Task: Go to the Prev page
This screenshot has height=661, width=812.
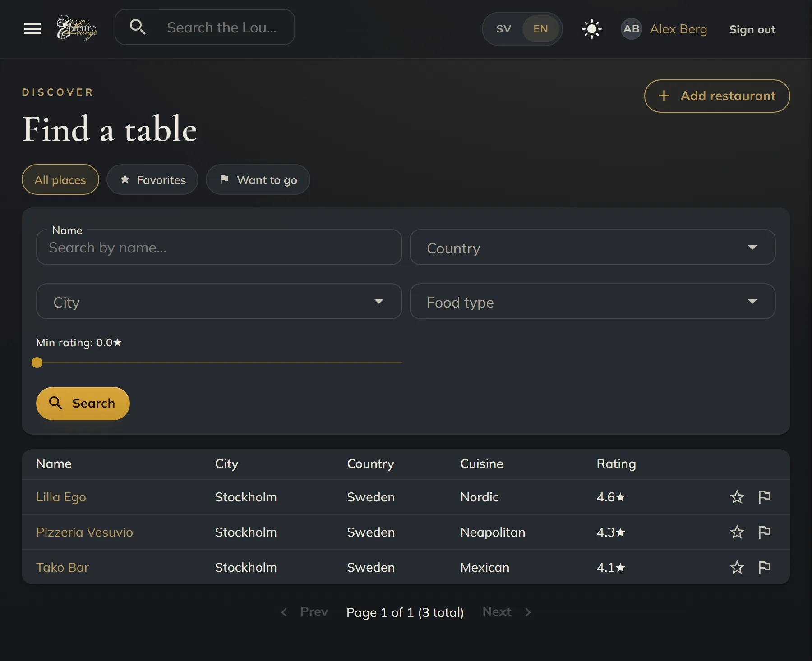Action: point(304,612)
